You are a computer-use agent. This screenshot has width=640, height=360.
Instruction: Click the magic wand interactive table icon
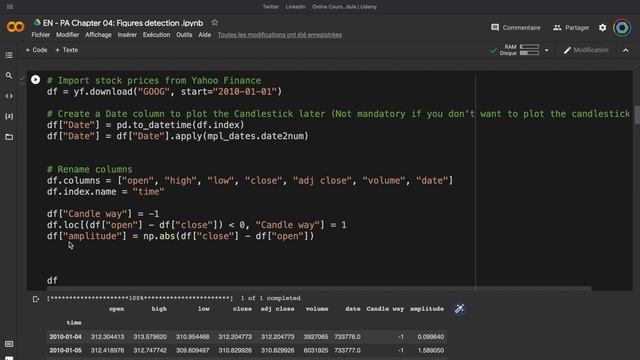coord(459,309)
